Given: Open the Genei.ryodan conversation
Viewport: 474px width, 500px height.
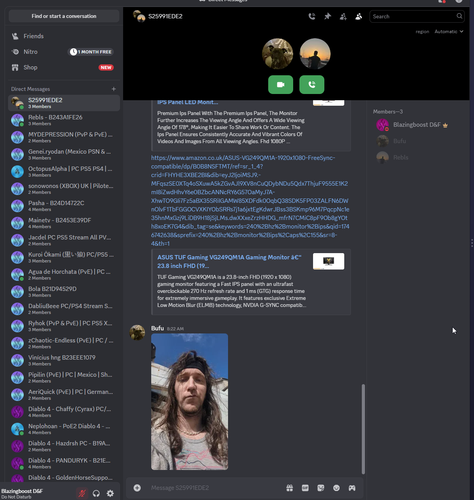Looking at the screenshot, I should (64, 154).
